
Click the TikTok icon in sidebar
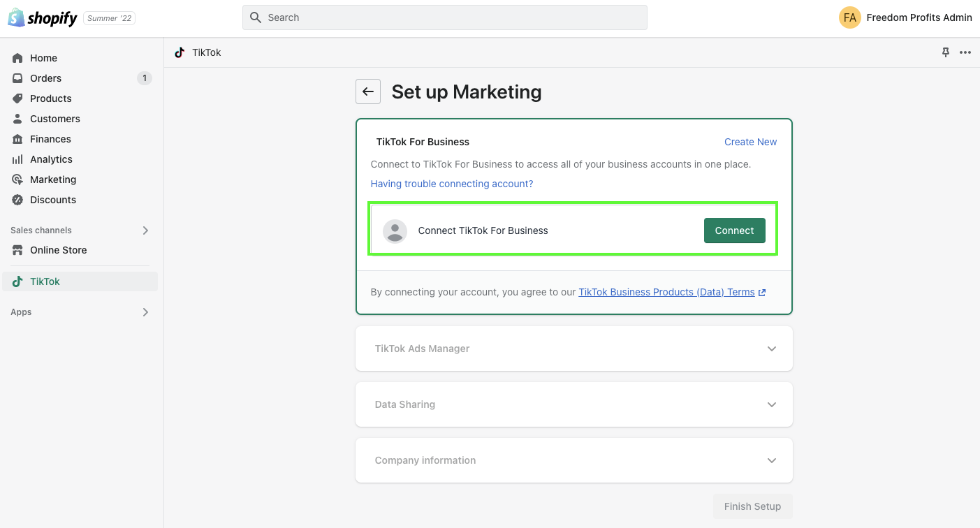(x=17, y=281)
